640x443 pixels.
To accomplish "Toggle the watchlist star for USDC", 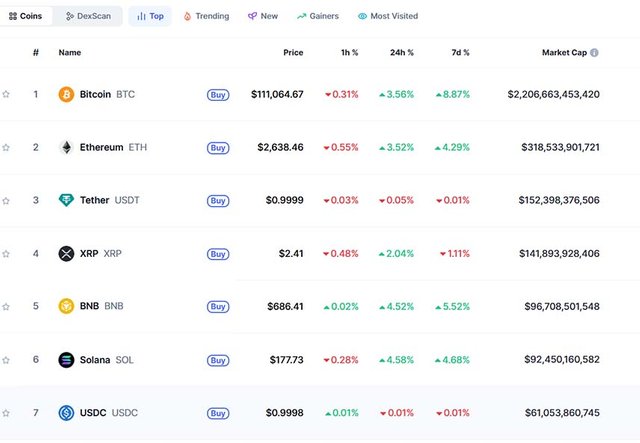I will click(6, 413).
